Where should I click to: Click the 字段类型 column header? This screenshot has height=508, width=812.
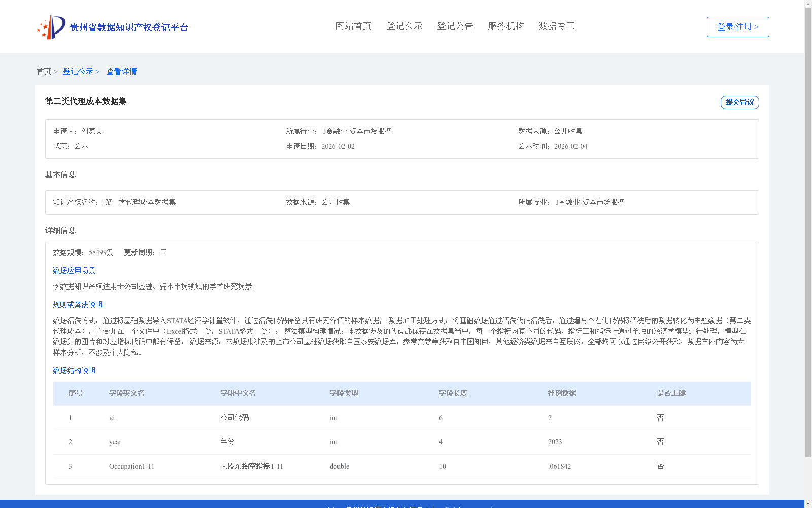point(344,393)
